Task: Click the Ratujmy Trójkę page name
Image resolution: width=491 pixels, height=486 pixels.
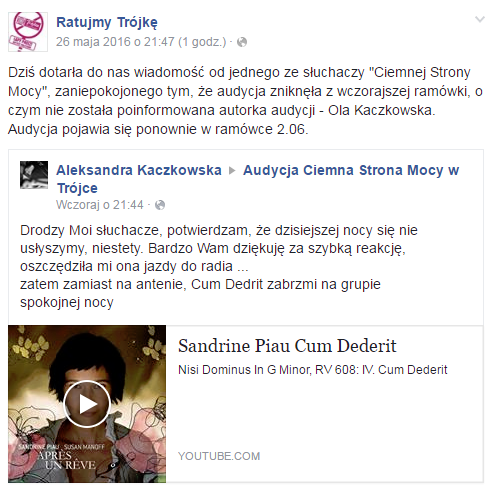Action: (107, 23)
